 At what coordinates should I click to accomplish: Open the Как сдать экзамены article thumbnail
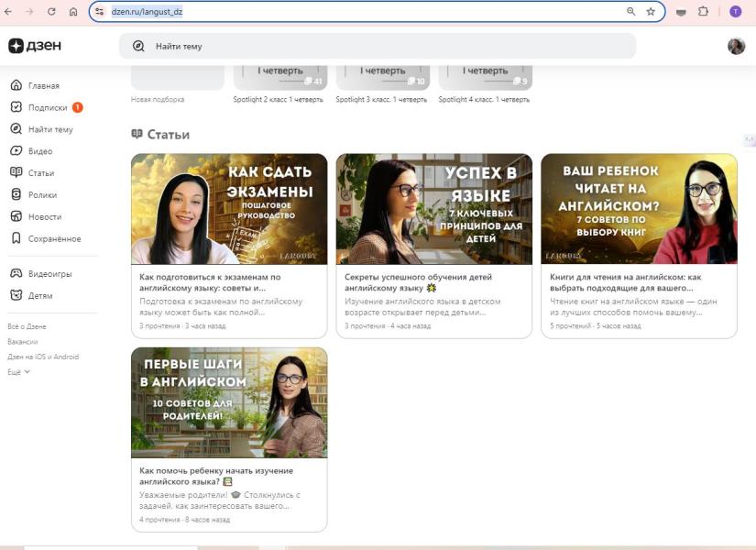point(229,209)
